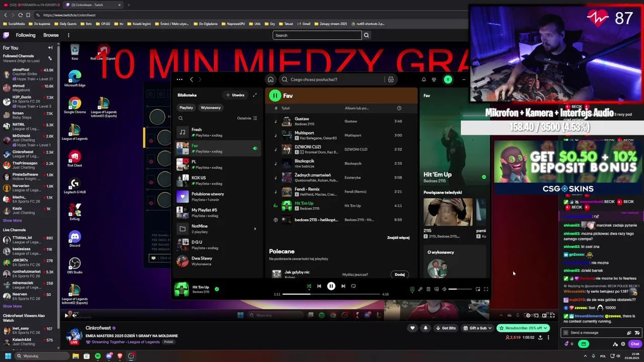644x362 pixels.
Task: Open the Ostatnie sort dropdown
Action: click(247, 118)
